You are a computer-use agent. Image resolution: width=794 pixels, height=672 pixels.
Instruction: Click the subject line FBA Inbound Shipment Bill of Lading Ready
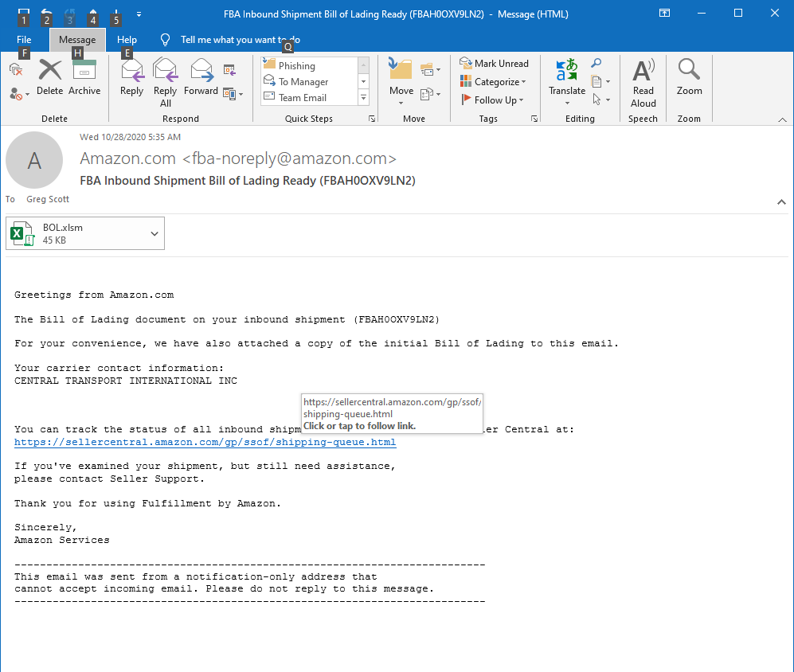pos(248,181)
